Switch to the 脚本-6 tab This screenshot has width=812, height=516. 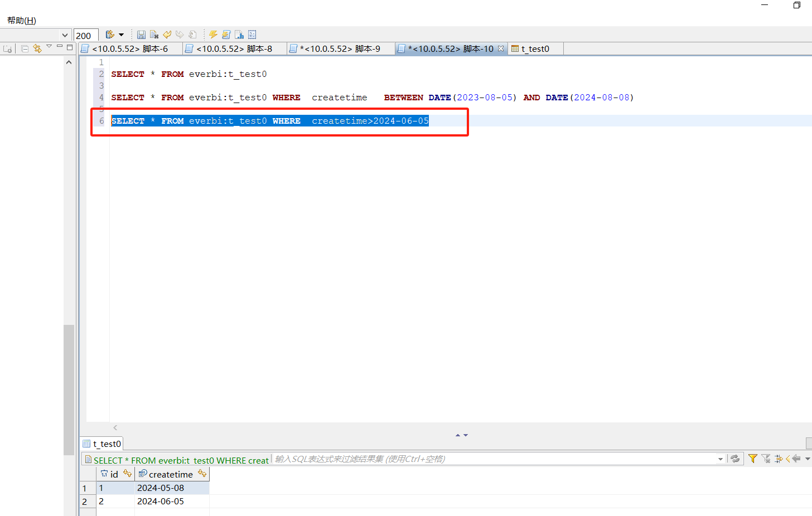pos(130,48)
